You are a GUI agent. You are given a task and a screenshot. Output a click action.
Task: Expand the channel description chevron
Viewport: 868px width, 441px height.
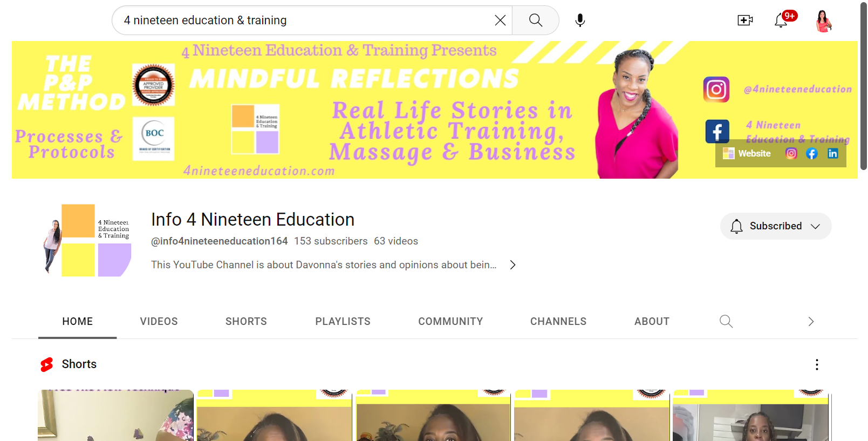coord(512,265)
